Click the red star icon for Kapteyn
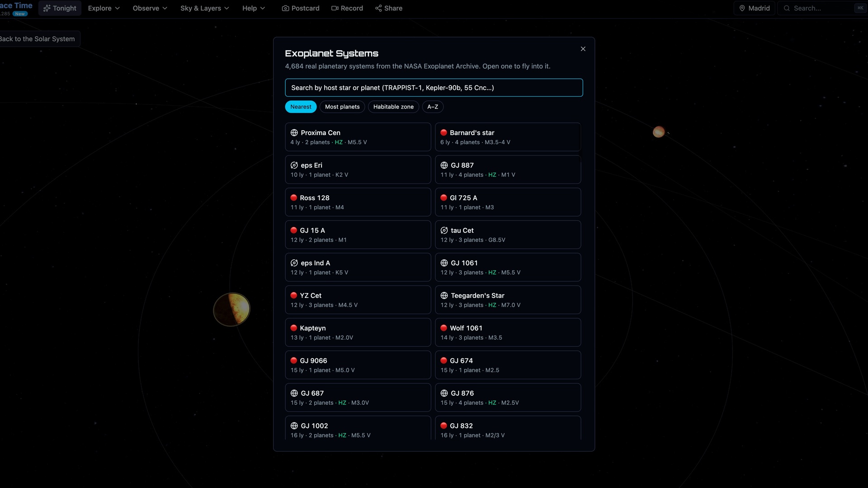The image size is (868, 488). coord(294,328)
